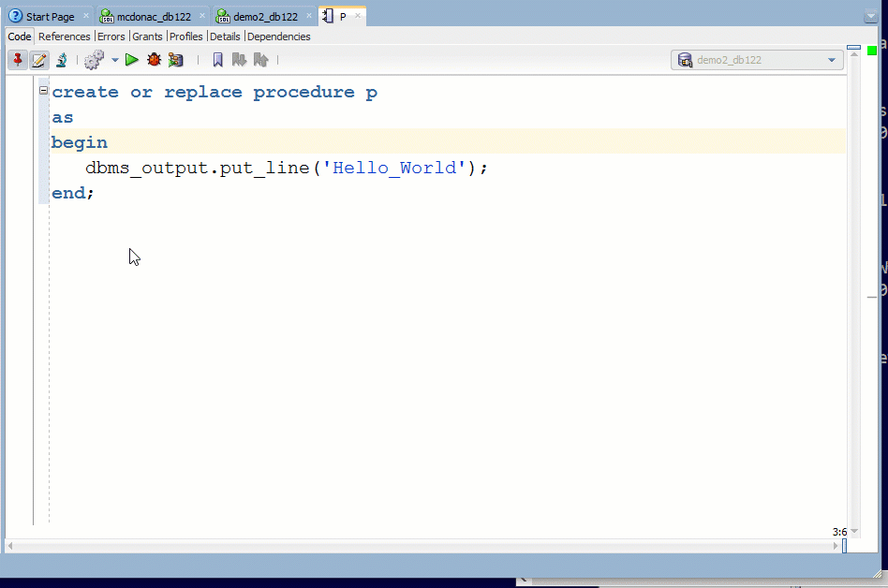Click the microscope profile icon
This screenshot has height=588, width=888.
61,60
